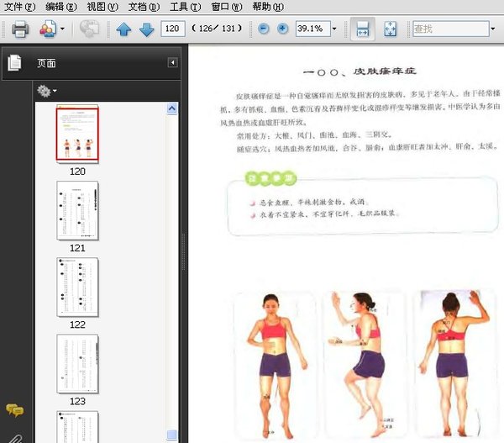
Task: Click the Print icon in toolbar
Action: tap(20, 29)
